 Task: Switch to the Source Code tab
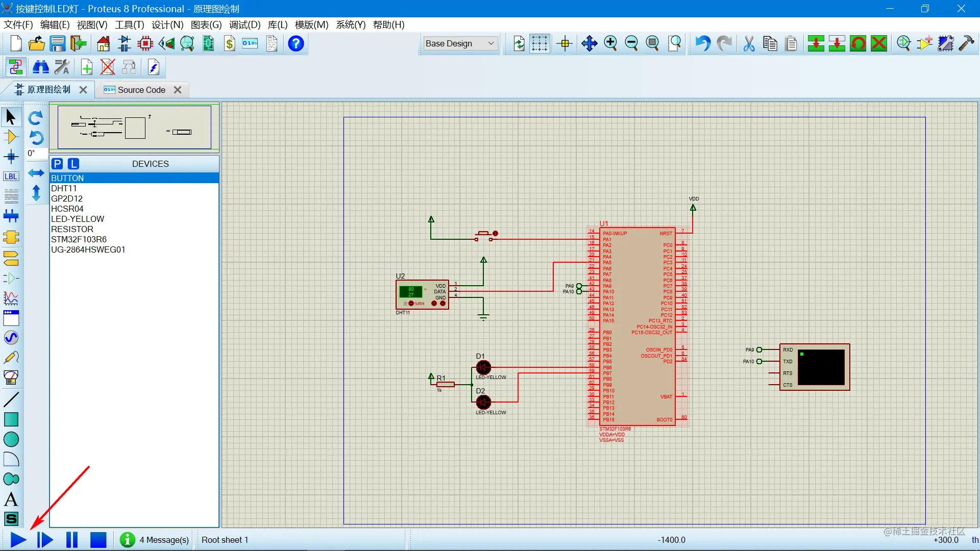pyautogui.click(x=141, y=90)
